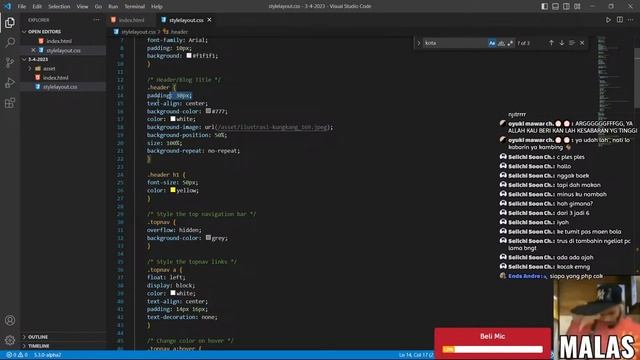Screen dimensions: 640x360
Task: Click stylelayout.css in the breadcrumb path
Action: pyautogui.click(x=138, y=31)
